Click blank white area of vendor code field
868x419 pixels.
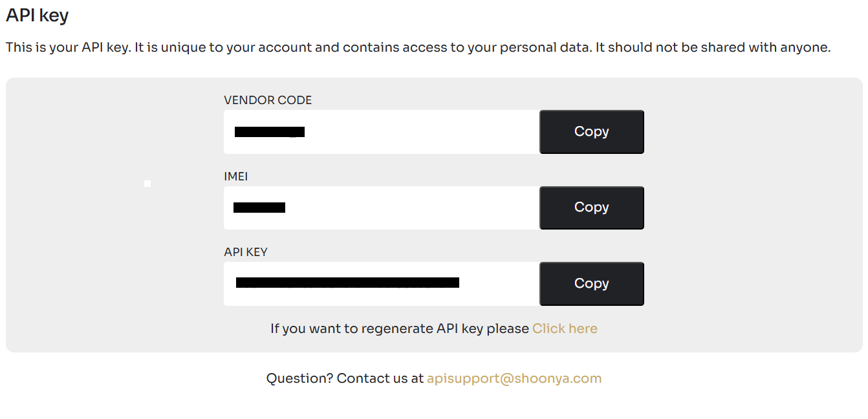tap(422, 132)
